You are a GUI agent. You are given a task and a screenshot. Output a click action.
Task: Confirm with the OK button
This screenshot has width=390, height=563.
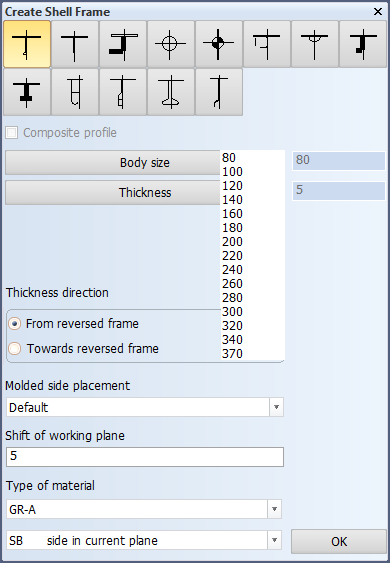tap(339, 541)
